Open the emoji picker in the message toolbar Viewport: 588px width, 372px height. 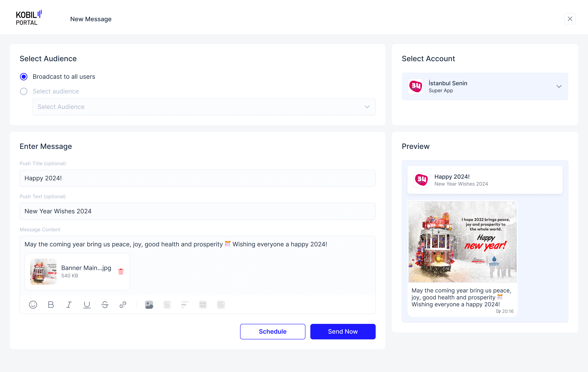pyautogui.click(x=33, y=304)
